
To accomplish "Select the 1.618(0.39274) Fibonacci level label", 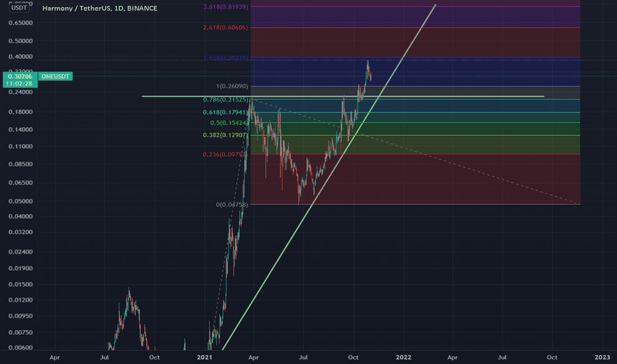I will [226, 58].
